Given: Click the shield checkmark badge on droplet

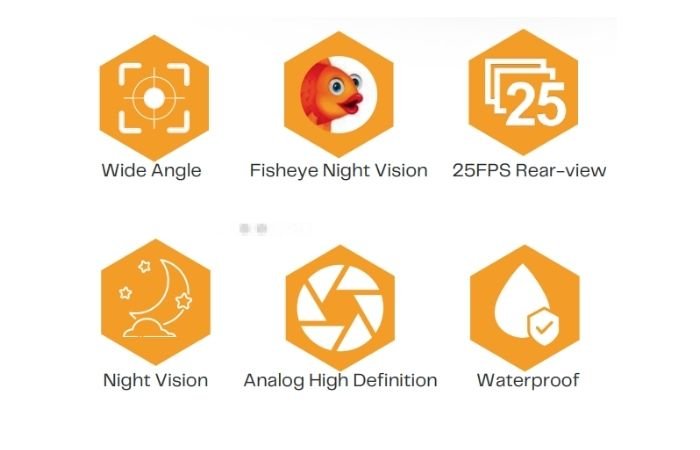Looking at the screenshot, I should tap(544, 327).
